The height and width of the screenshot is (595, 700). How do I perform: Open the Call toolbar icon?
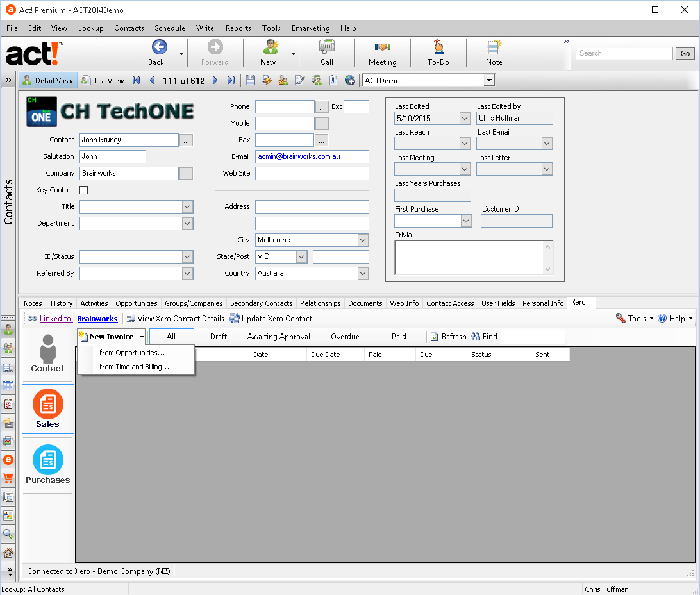[327, 47]
